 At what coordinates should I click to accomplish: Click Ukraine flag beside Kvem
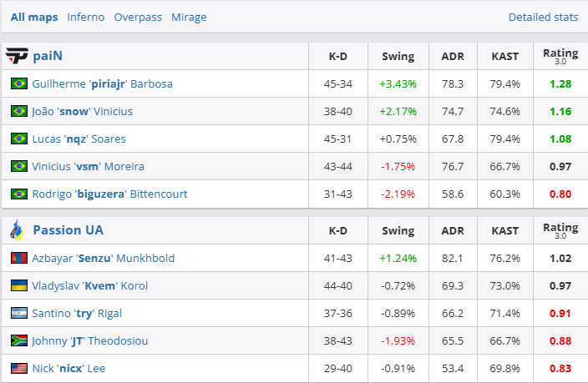tap(18, 285)
